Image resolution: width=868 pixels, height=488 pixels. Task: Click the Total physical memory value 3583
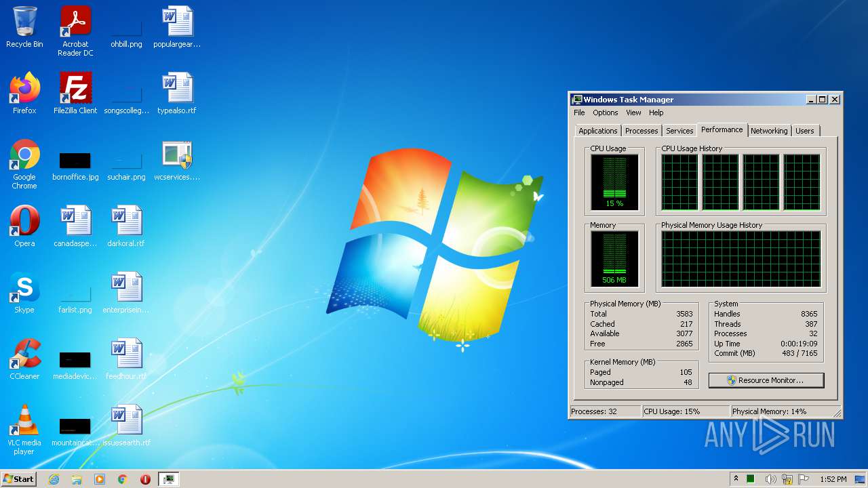[684, 314]
